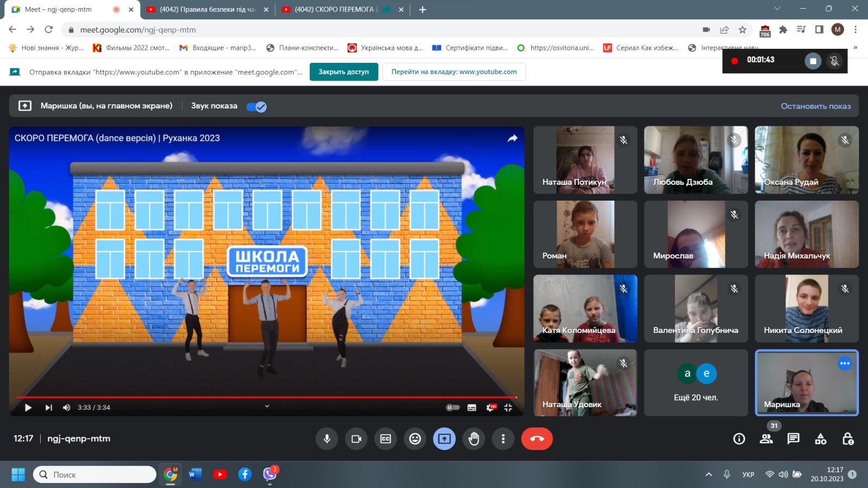Toggle microphone in recording widget
Screen dimensions: 868x488
click(834, 61)
